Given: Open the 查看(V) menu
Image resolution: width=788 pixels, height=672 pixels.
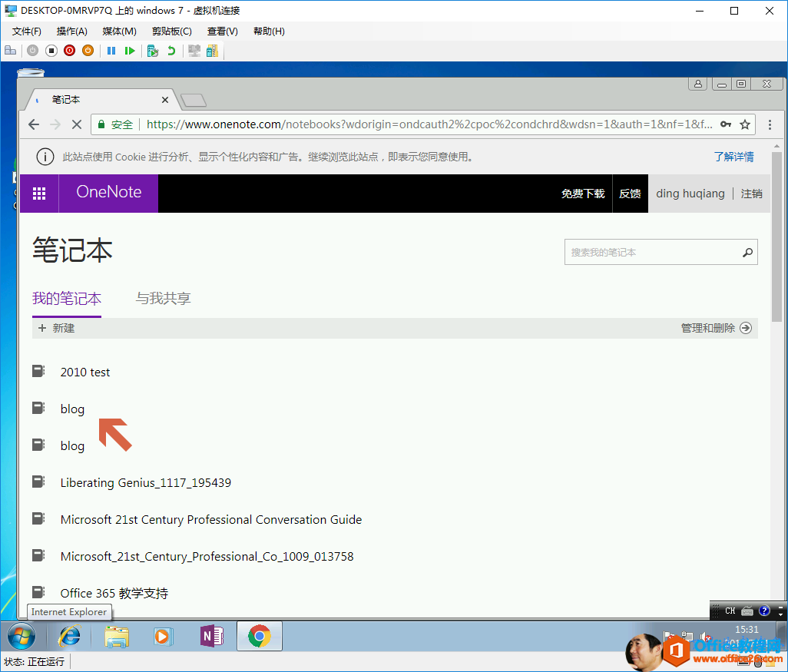Looking at the screenshot, I should 222,31.
